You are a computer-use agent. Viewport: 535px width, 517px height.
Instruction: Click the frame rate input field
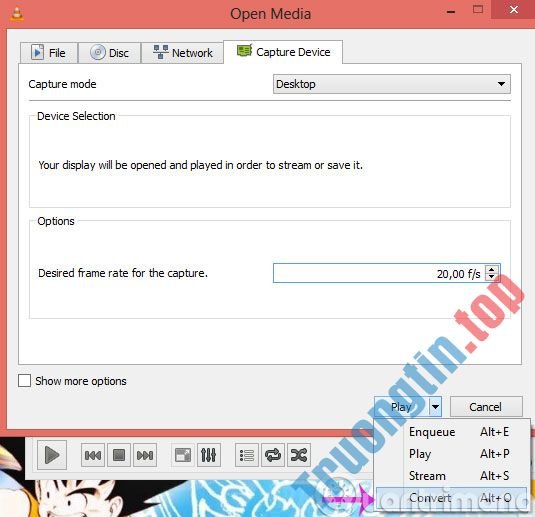coord(379,273)
